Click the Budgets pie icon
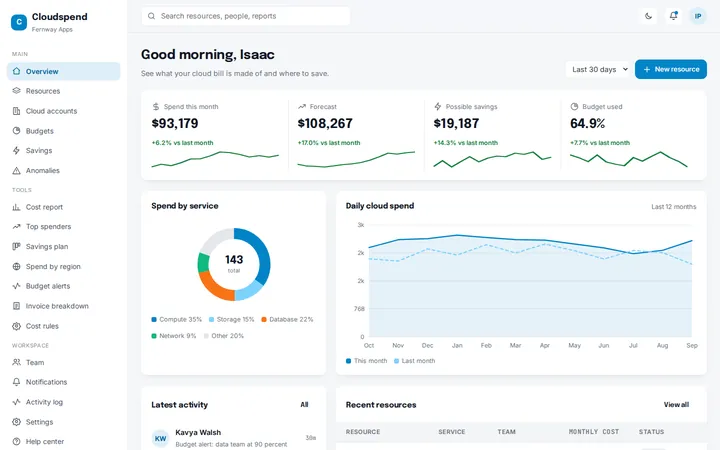 [17, 130]
